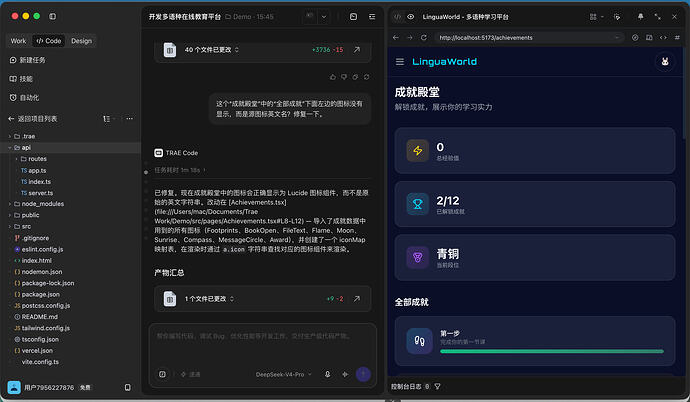Open the three-dots more menu above file tree

[x=129, y=119]
